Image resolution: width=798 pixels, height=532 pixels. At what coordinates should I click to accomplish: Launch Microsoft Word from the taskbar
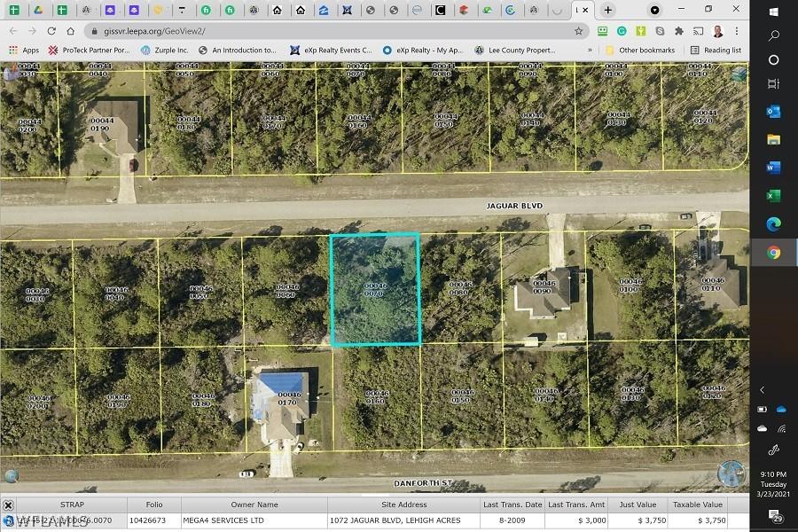(773, 165)
